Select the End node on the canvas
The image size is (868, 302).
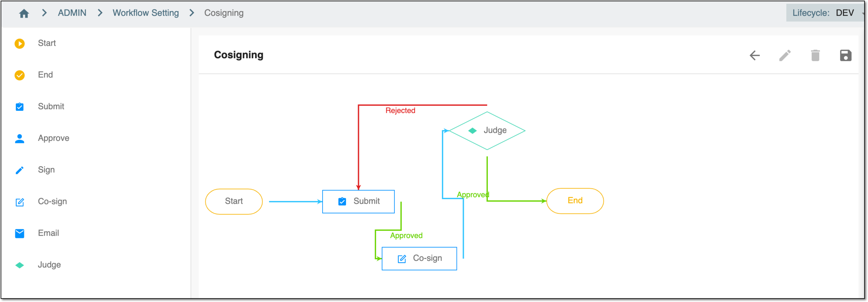(x=575, y=201)
